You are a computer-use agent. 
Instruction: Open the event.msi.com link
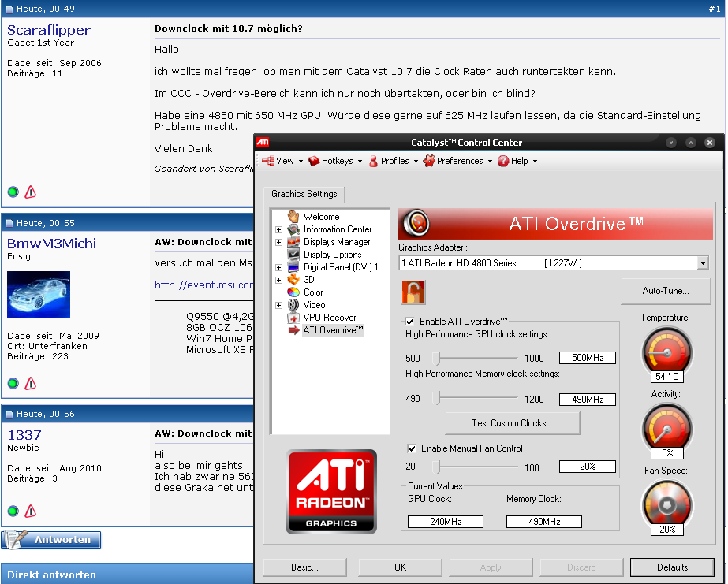pos(204,285)
